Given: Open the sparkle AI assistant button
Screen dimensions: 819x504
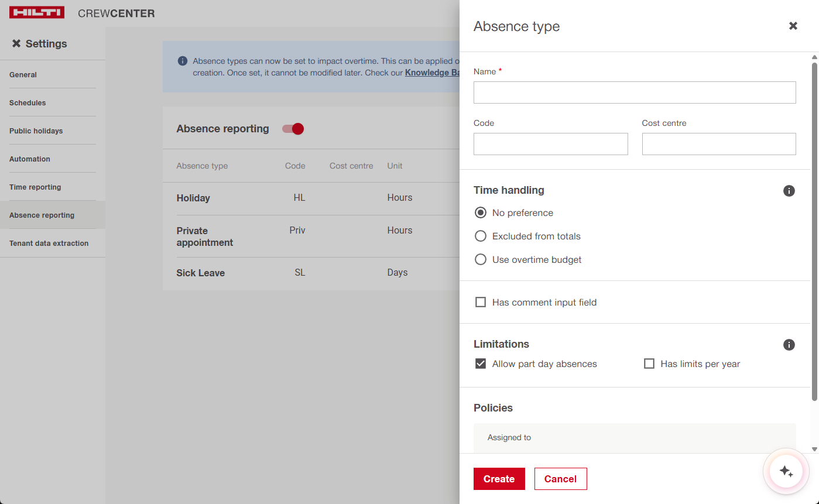Looking at the screenshot, I should click(786, 472).
